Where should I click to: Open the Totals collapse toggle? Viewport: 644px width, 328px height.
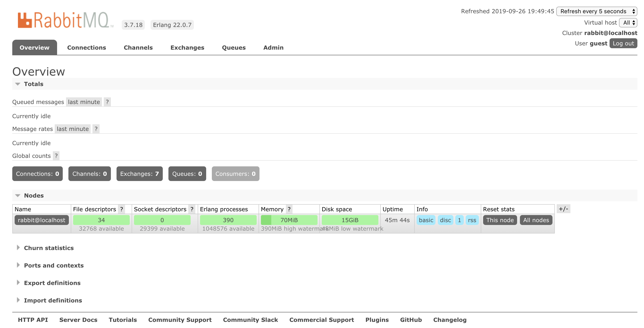pos(17,84)
